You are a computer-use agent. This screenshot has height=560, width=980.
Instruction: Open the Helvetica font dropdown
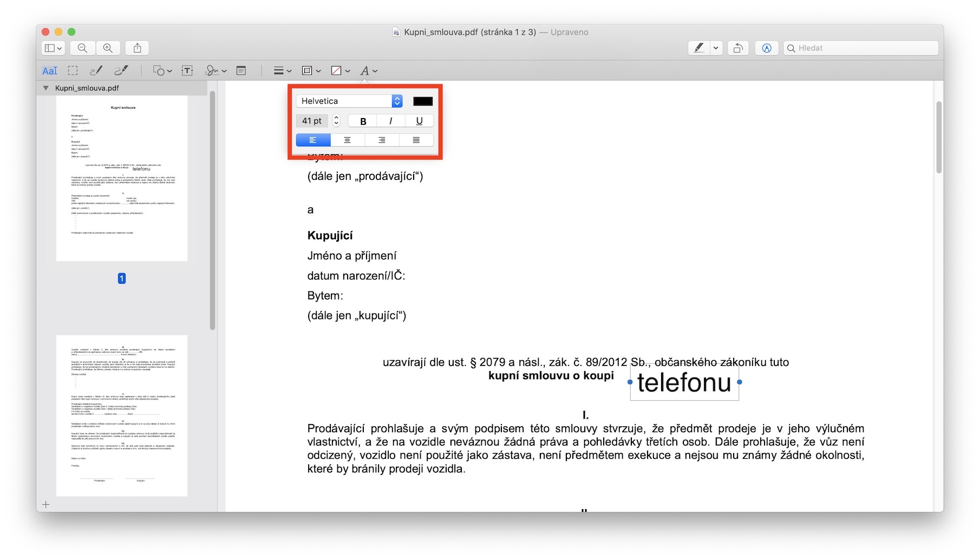[349, 101]
